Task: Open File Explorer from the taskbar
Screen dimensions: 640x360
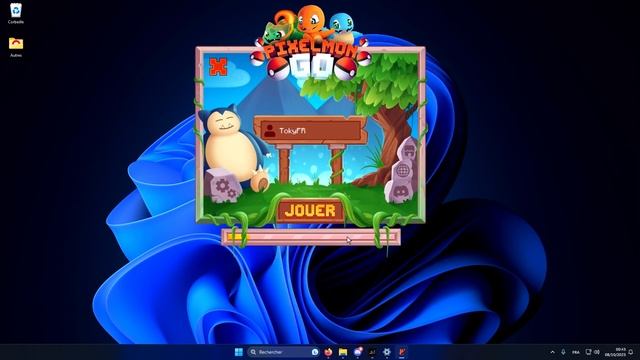Action: pyautogui.click(x=343, y=352)
